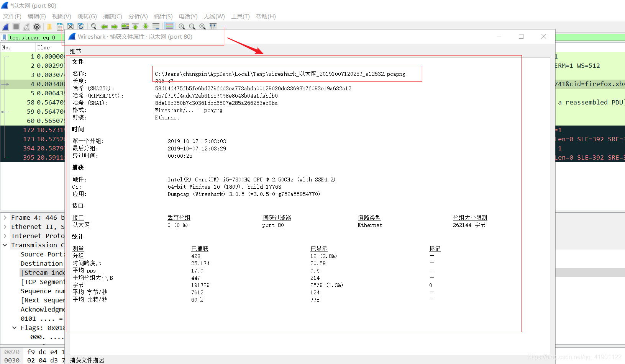Click the SHA256 hash value text
625x364 pixels.
253,88
